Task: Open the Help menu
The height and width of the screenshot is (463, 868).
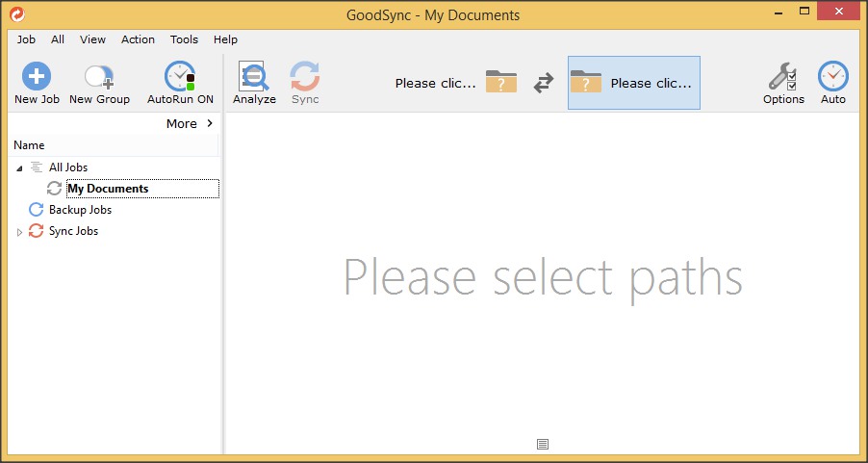Action: 225,39
